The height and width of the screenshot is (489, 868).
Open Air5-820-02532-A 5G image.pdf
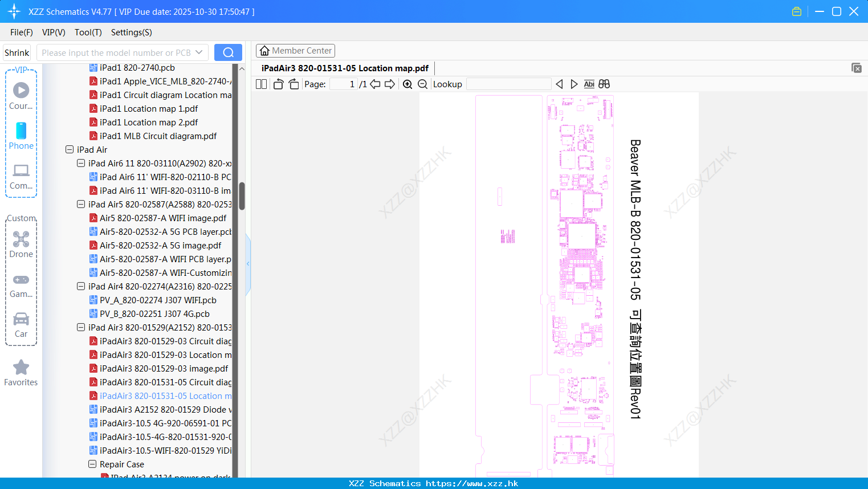point(160,246)
